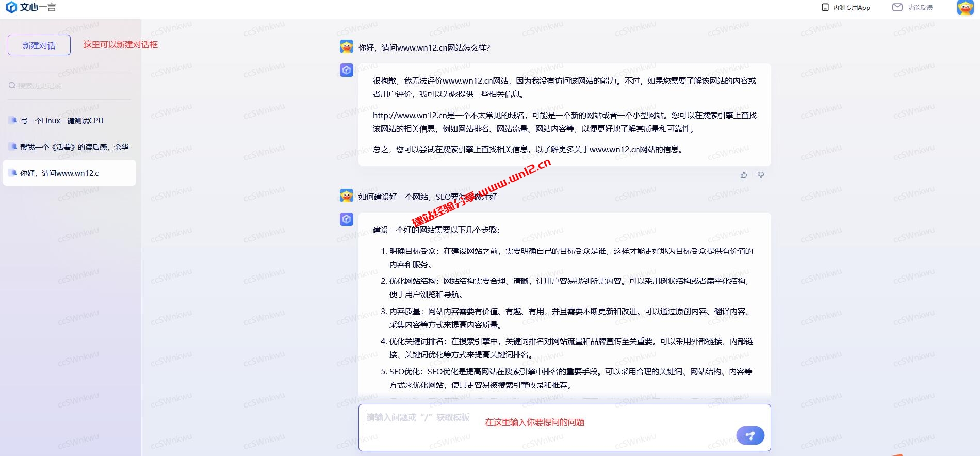Click the 内测专用App label
The width and height of the screenshot is (980, 456).
click(852, 8)
